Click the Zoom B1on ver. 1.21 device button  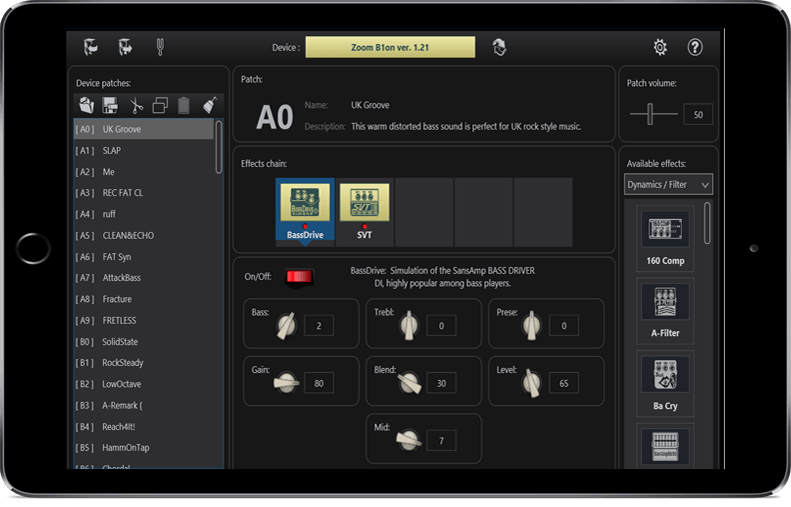click(390, 47)
